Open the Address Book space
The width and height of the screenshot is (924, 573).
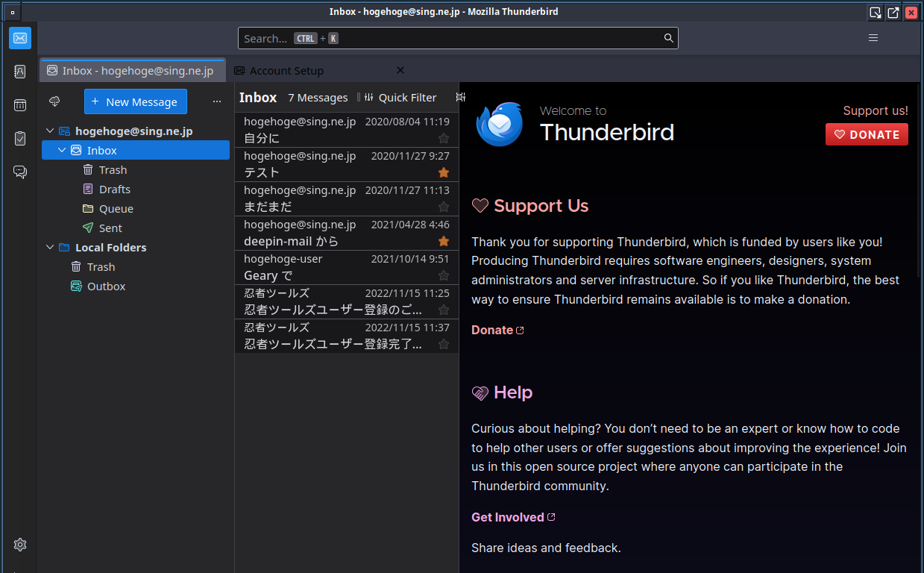point(20,72)
